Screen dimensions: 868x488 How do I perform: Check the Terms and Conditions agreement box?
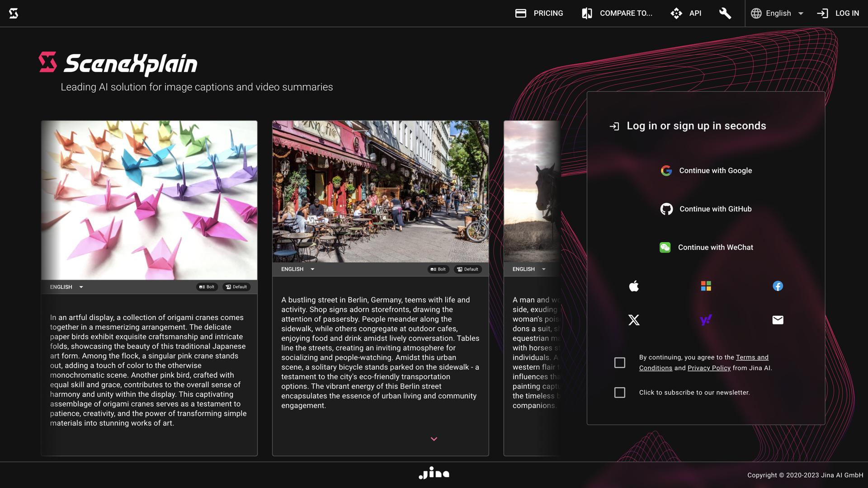[620, 363]
